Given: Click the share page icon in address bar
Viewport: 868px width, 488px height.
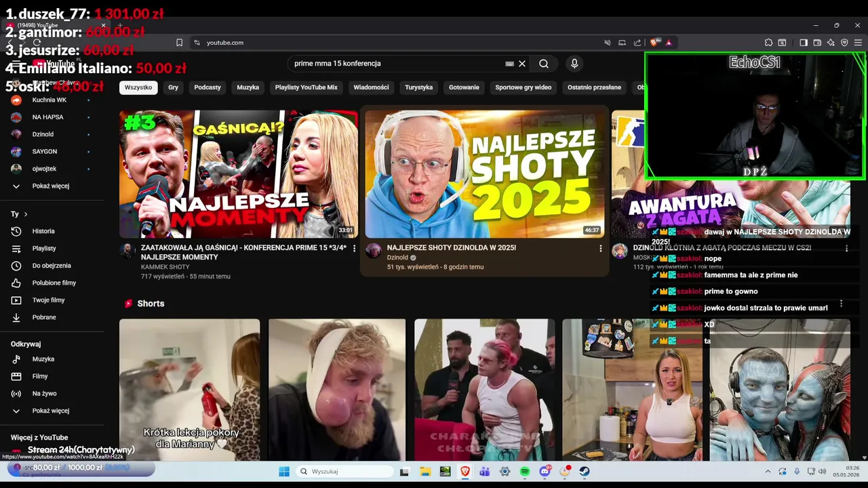Looking at the screenshot, I should (x=637, y=43).
